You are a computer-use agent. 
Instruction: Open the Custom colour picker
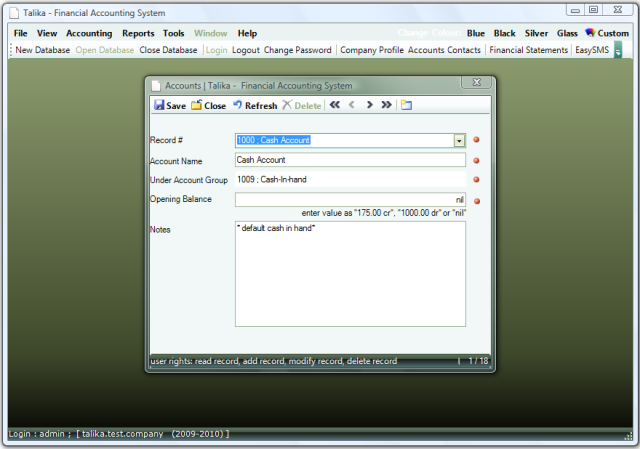pyautogui.click(x=607, y=33)
